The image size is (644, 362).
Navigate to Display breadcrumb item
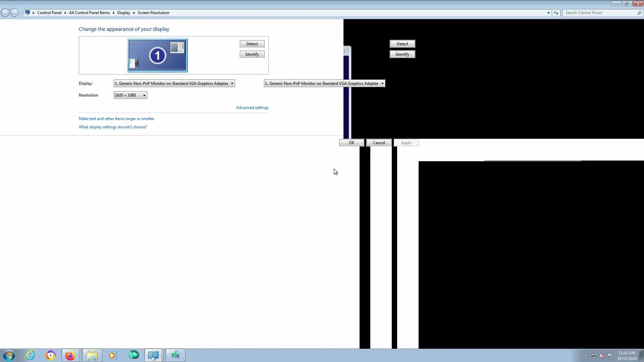click(x=123, y=13)
